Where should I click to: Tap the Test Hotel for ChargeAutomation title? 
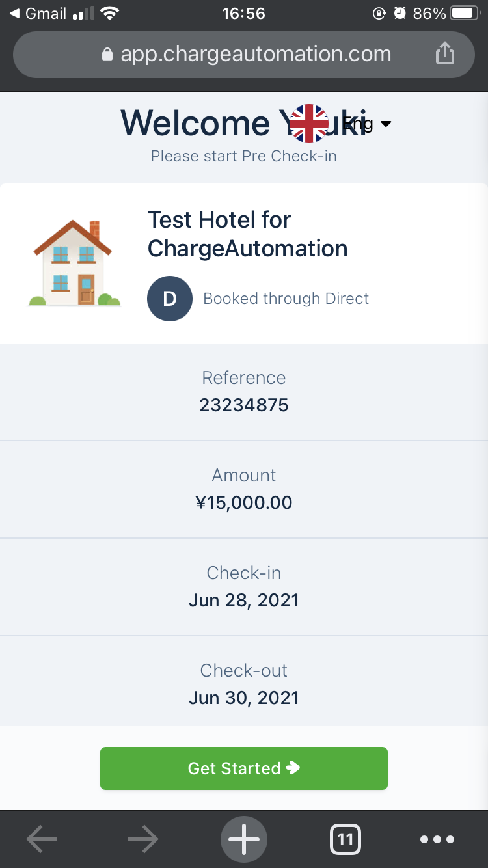click(248, 234)
